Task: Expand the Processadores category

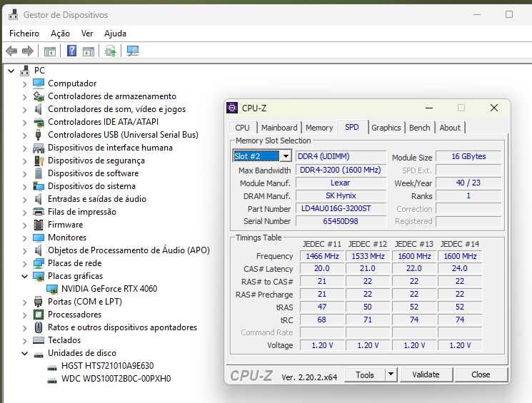Action: tap(25, 315)
